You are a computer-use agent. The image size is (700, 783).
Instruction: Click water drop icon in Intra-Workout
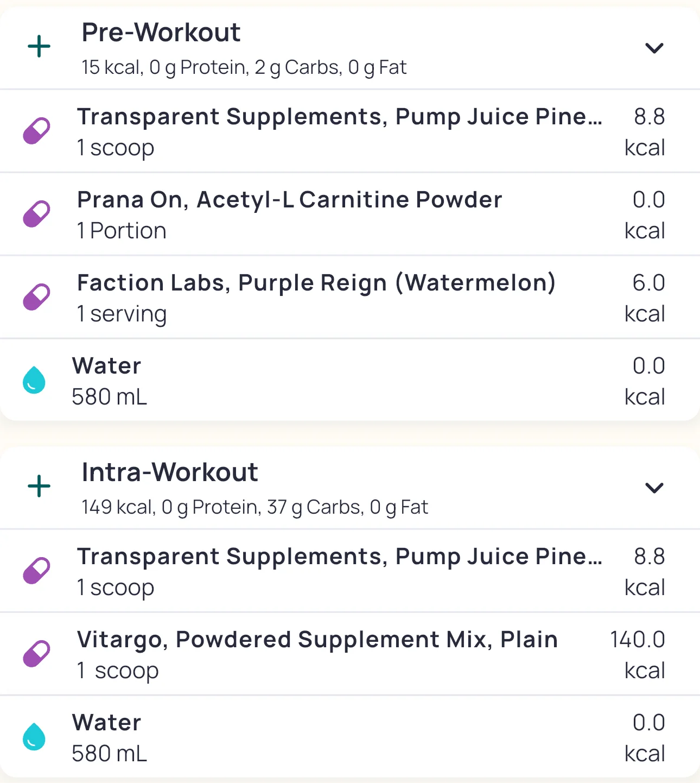pos(34,736)
